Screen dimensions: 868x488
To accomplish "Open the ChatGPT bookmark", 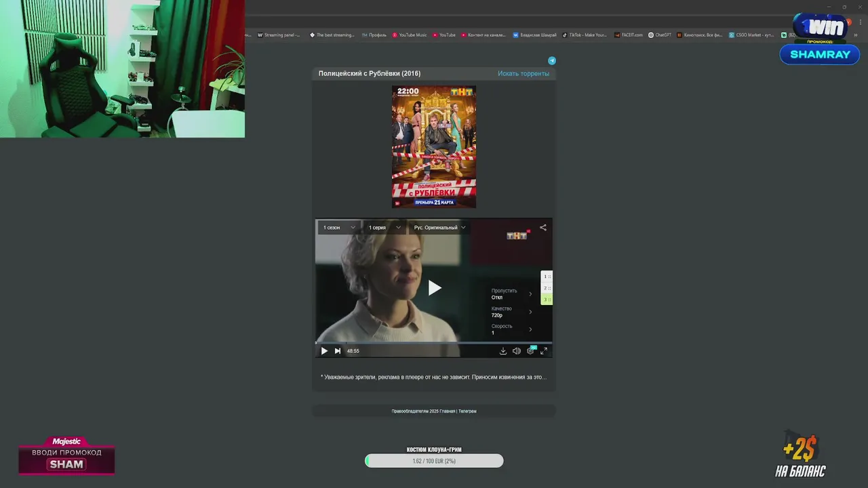I will tap(660, 35).
